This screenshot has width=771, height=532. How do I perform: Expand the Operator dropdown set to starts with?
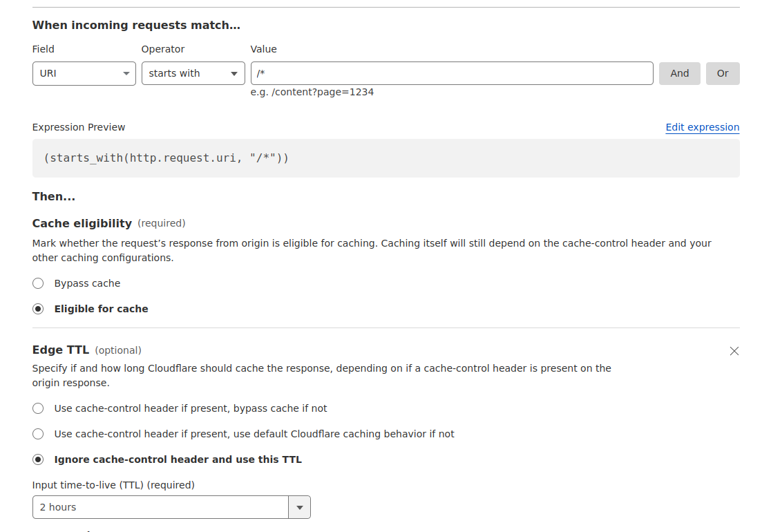coord(193,73)
